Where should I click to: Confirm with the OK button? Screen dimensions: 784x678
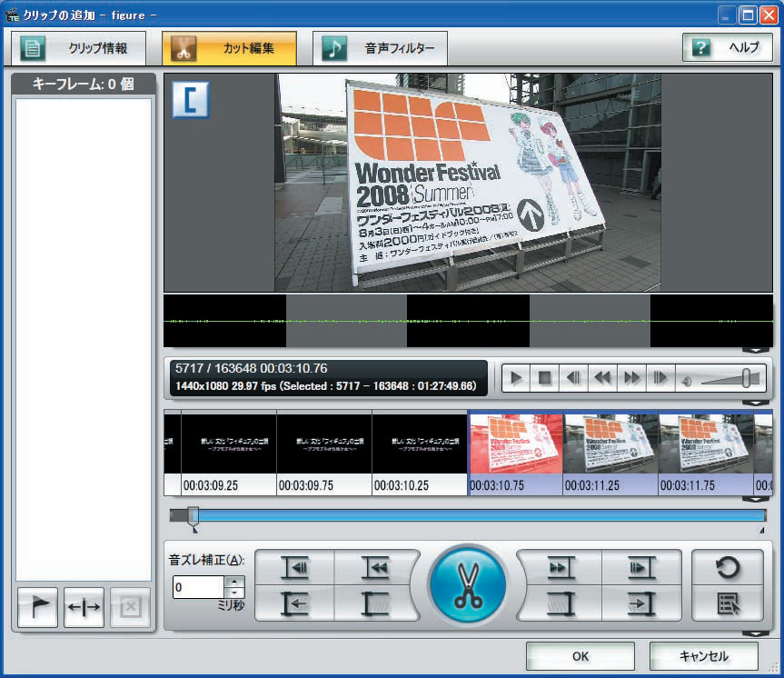pos(581,656)
